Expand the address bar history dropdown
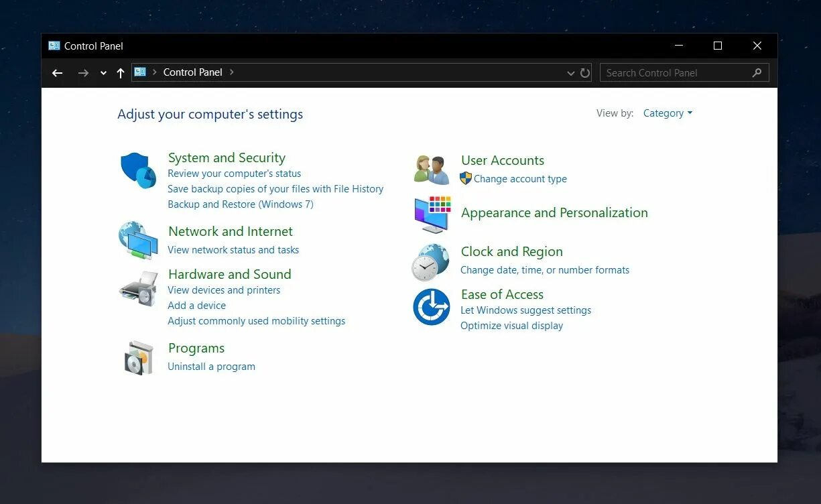Screen dimensions: 821x504 (571, 73)
